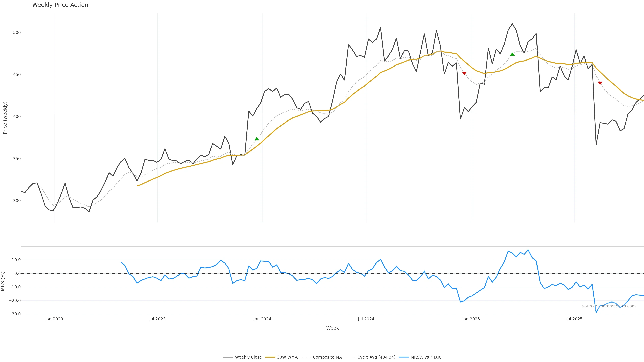Toggle the Cycle Avg (404.34) legend entry
The height and width of the screenshot is (362, 644).
click(x=376, y=357)
